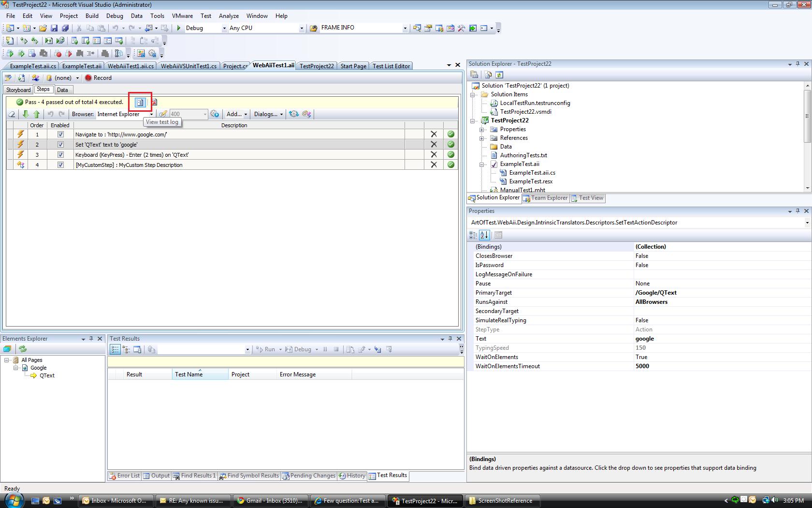Viewport: 812px width, 508px height.
Task: Open the Add... dropdown button
Action: (237, 114)
